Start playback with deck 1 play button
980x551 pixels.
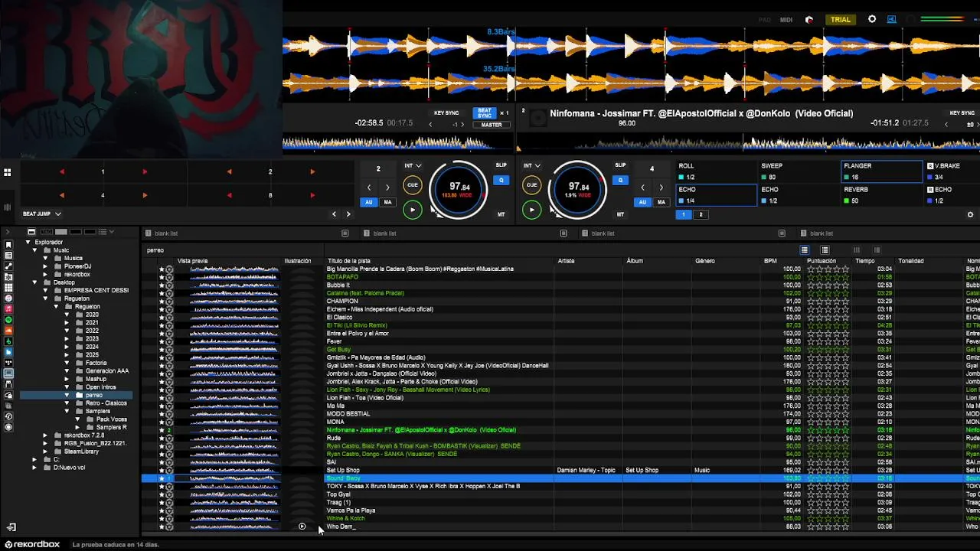tap(412, 210)
